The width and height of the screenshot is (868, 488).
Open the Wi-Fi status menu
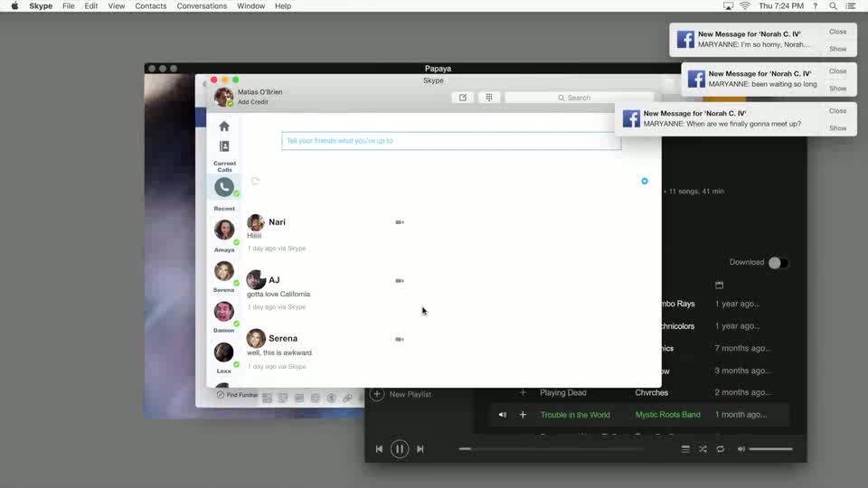[745, 6]
